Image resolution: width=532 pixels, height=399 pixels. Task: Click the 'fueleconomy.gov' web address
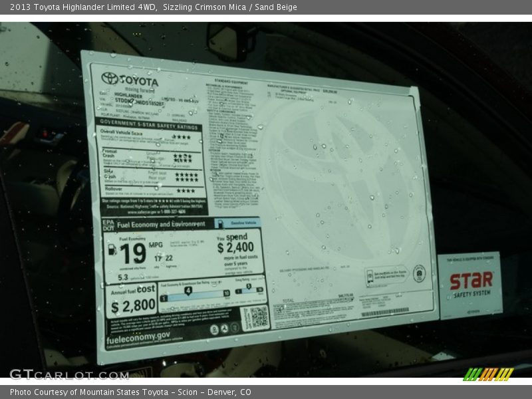click(x=138, y=338)
